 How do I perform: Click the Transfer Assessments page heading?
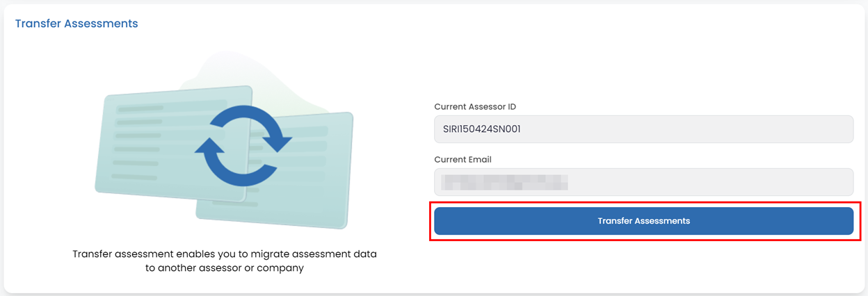tap(77, 24)
